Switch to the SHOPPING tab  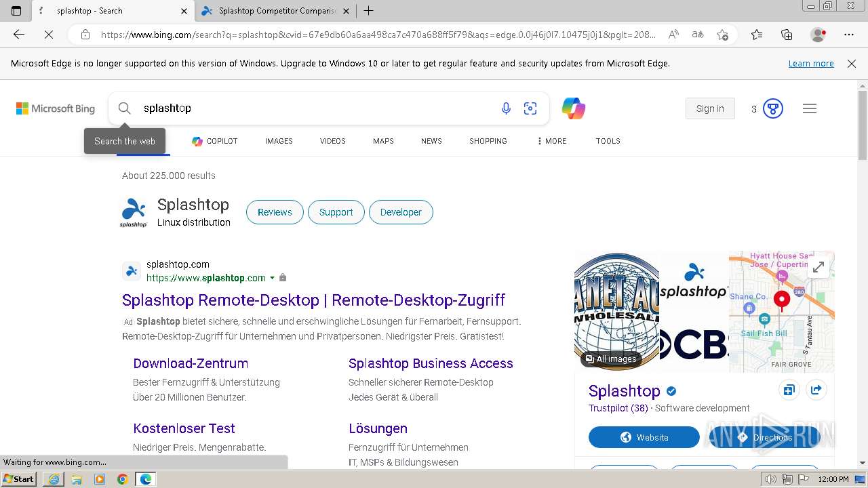488,141
